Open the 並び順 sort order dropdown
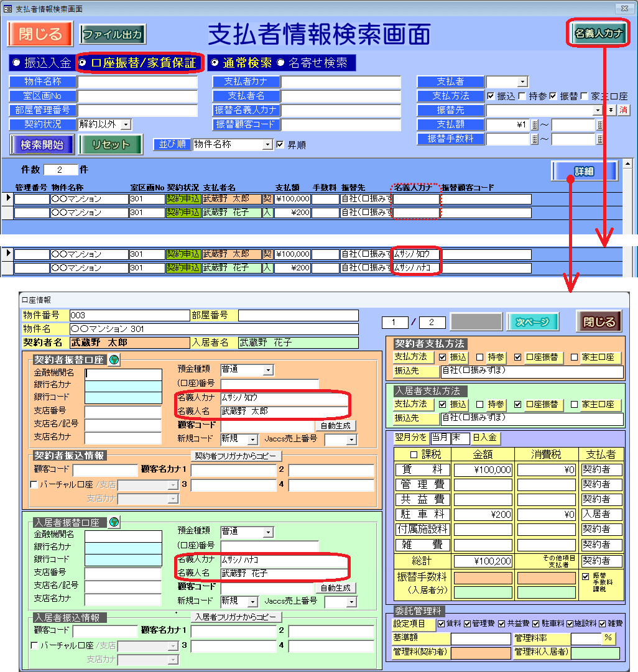This screenshot has width=638, height=672. [x=268, y=145]
